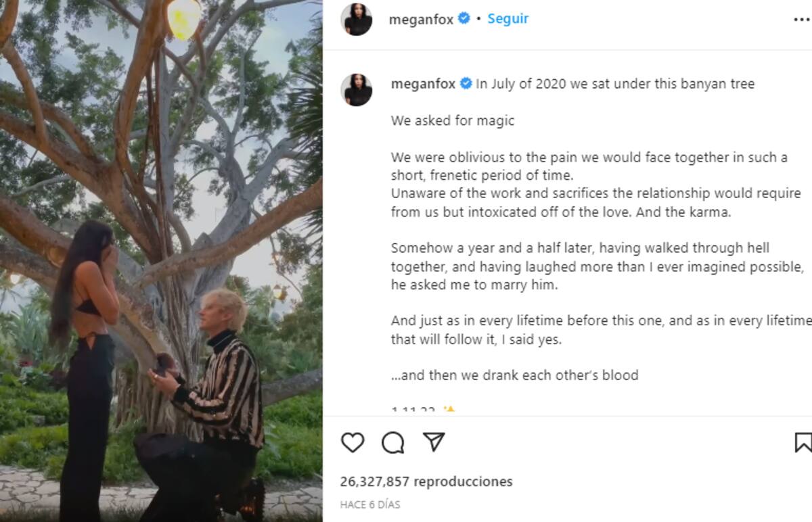This screenshot has height=522, width=812.
Task: Like the post with the heart icon
Action: [x=353, y=442]
